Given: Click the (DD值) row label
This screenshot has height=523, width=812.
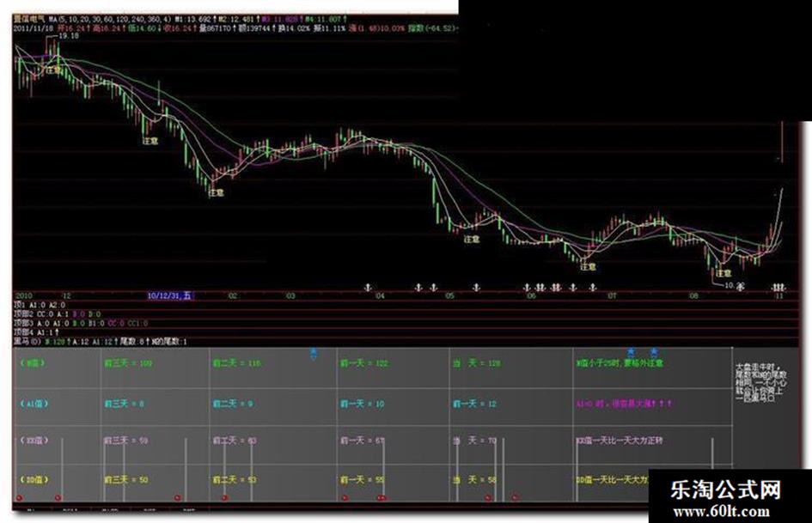Looking at the screenshot, I should [x=34, y=480].
